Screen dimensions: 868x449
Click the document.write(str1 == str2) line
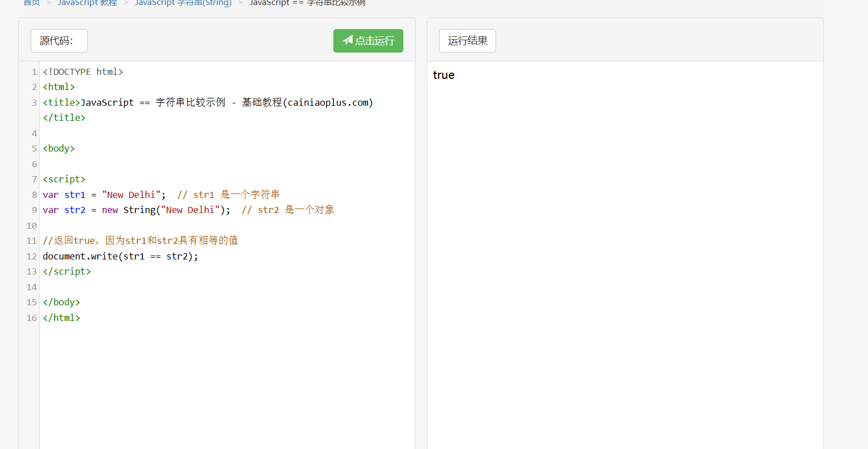click(121, 256)
